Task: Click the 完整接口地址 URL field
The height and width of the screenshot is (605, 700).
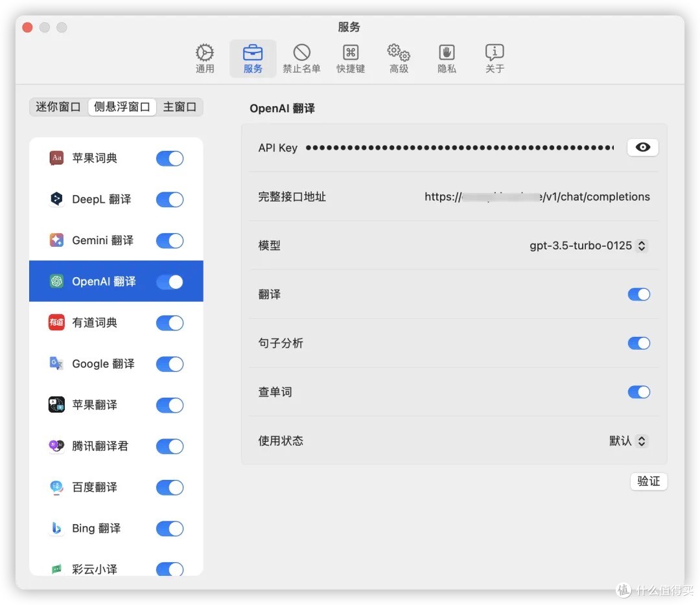Action: pyautogui.click(x=537, y=197)
